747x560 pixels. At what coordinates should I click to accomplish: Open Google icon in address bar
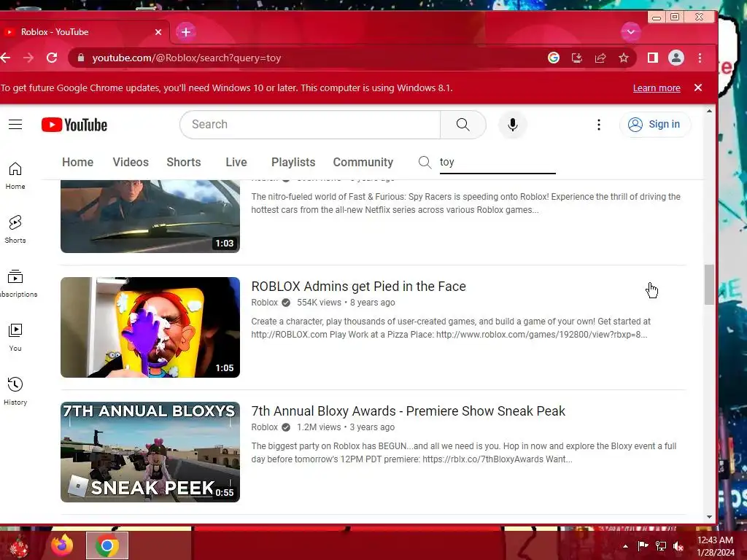[x=554, y=58]
